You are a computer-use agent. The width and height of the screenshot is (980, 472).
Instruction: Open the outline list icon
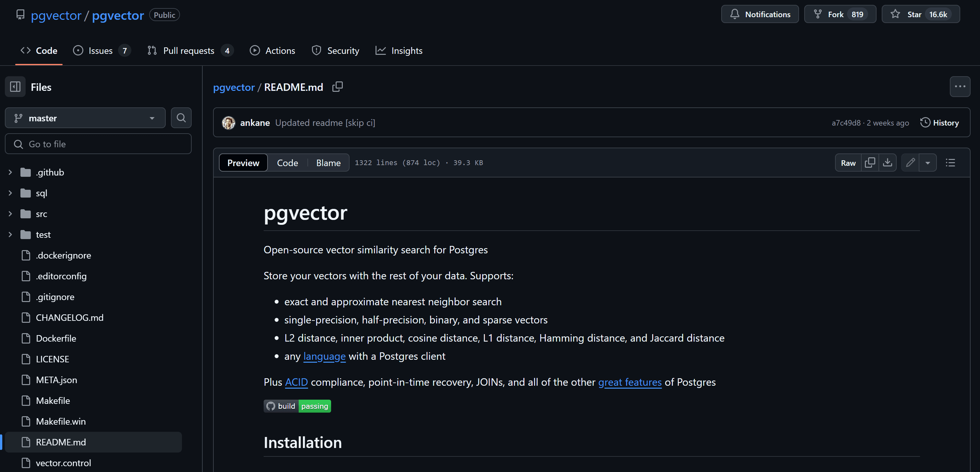pos(950,163)
